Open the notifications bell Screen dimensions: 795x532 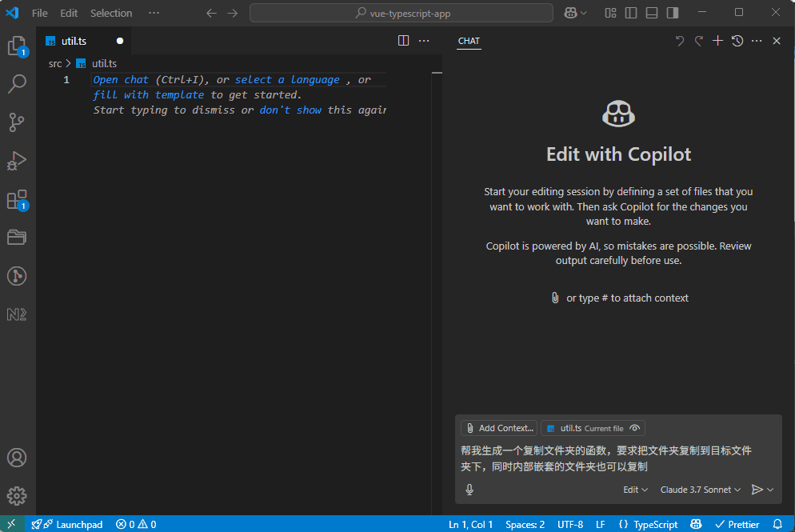777,524
